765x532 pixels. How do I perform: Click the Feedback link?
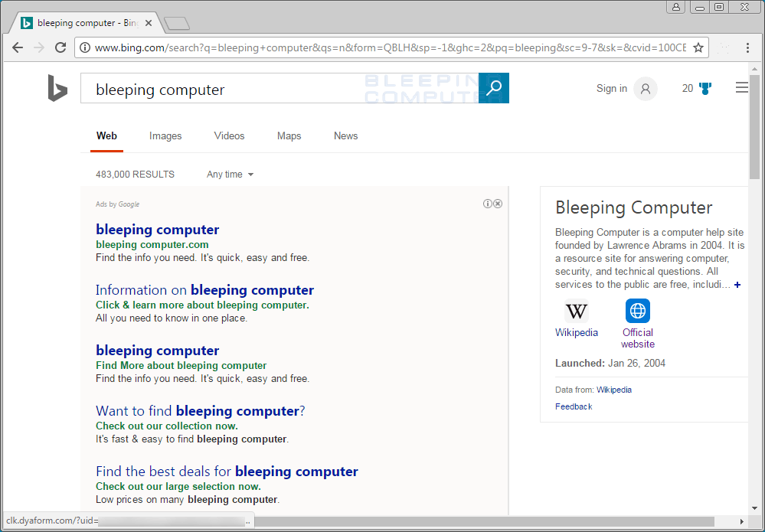pos(574,406)
